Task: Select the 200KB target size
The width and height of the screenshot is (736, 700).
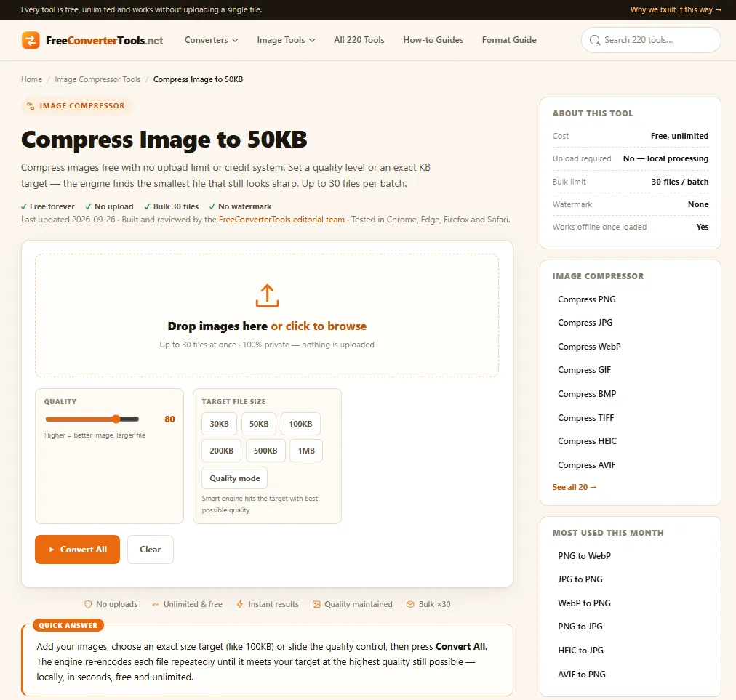Action: coord(221,451)
